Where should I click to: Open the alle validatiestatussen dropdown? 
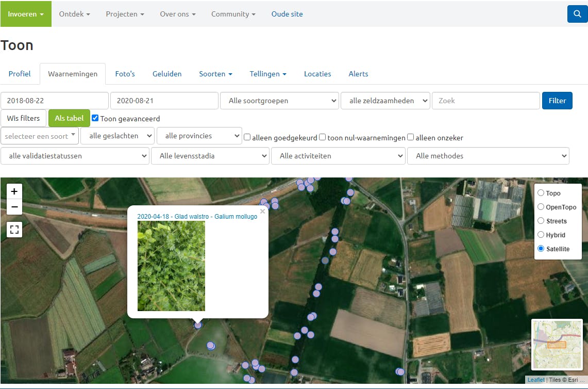pyautogui.click(x=75, y=156)
